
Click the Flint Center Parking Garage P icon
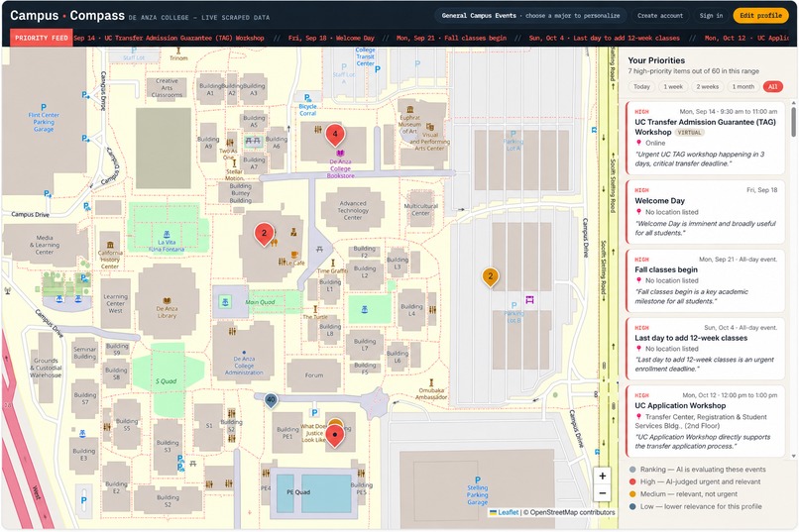point(44,107)
